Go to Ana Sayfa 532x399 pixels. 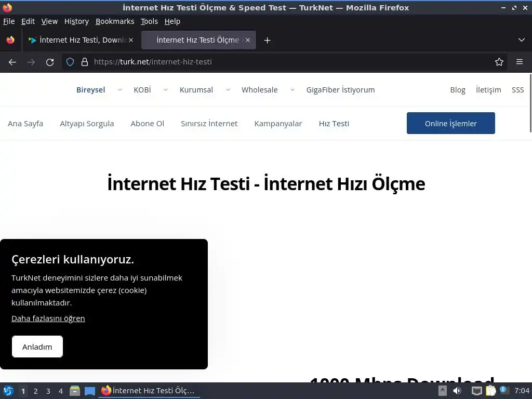pos(25,124)
